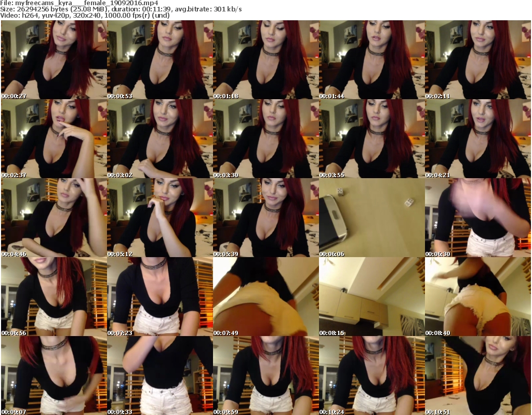The image size is (532, 415).
Task: Select the thumbnail stamped 00:01:18
Action: point(266,60)
